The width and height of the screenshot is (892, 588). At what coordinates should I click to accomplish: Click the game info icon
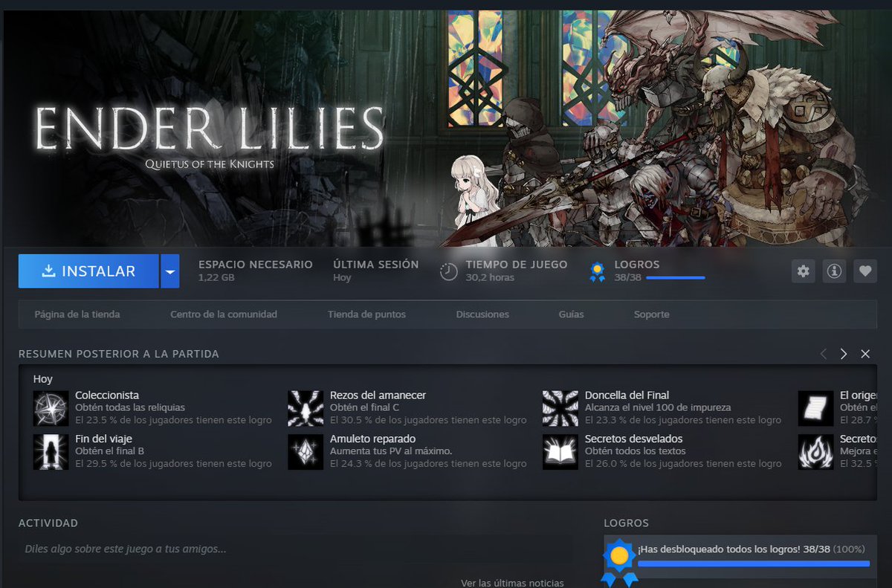click(834, 271)
